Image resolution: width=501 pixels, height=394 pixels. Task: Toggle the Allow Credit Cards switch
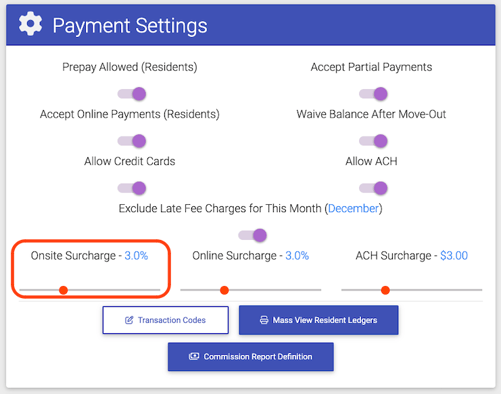pyautogui.click(x=132, y=188)
